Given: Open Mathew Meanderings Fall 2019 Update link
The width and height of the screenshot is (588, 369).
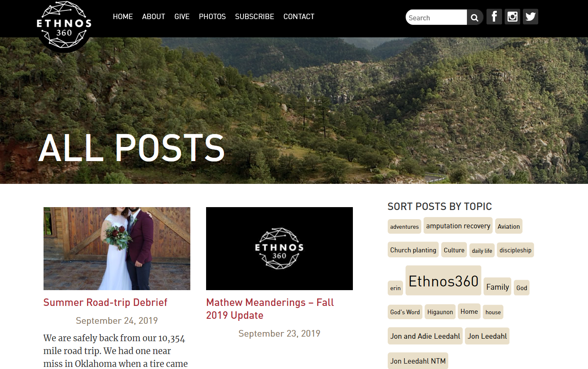Looking at the screenshot, I should coord(270,309).
